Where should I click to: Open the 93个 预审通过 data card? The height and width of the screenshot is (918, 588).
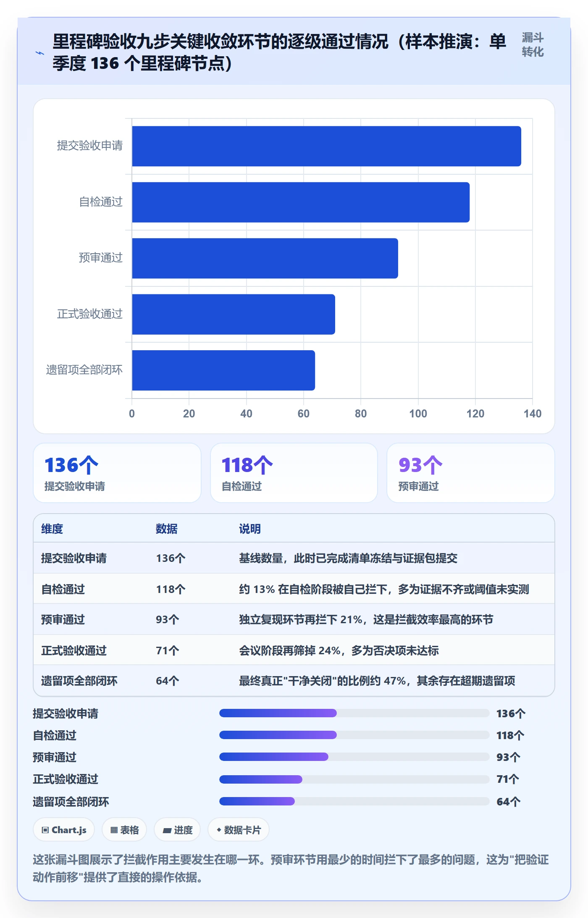tap(471, 473)
